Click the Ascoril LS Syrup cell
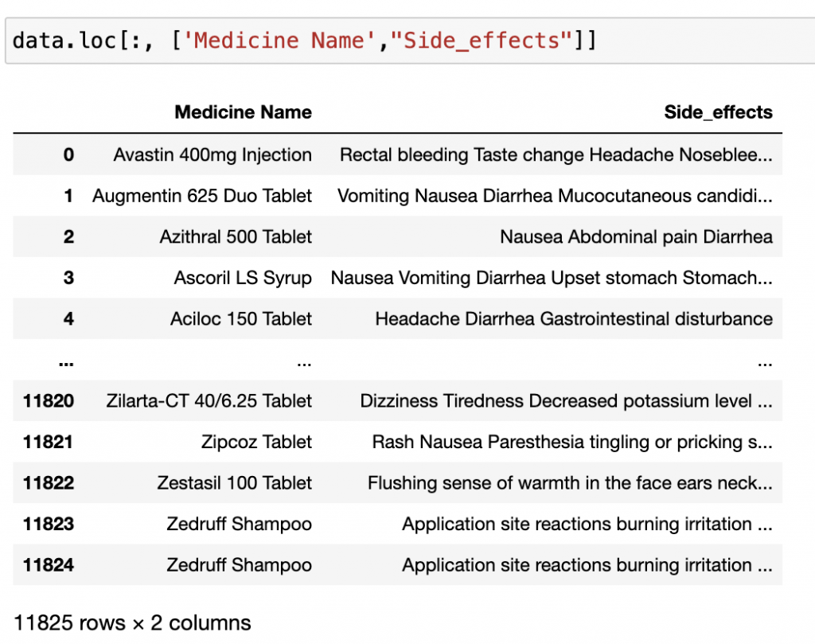 coord(243,278)
